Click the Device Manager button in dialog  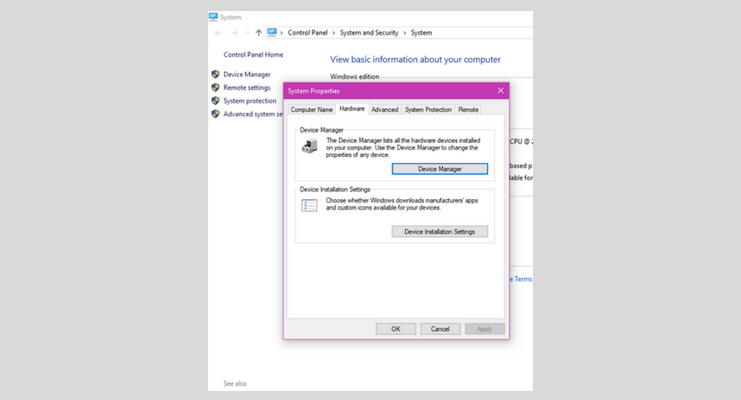click(440, 169)
